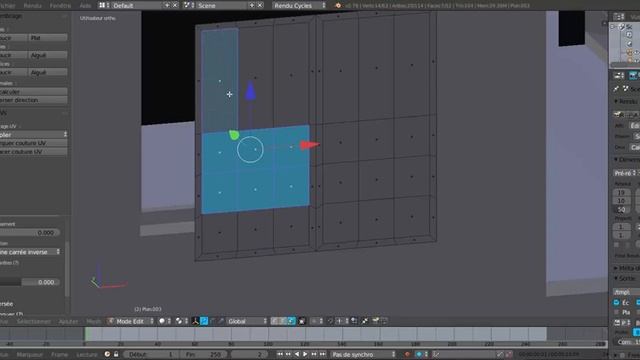Open the Pré-ré render presets dropdown
Image resolution: width=640 pixels, height=360 pixels.
[x=626, y=173]
